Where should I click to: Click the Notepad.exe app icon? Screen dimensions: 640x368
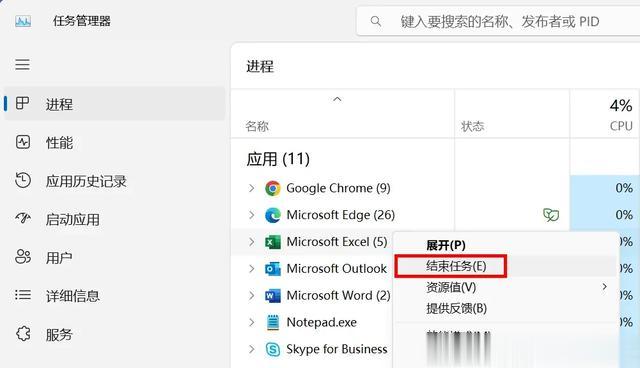pyautogui.click(x=273, y=322)
